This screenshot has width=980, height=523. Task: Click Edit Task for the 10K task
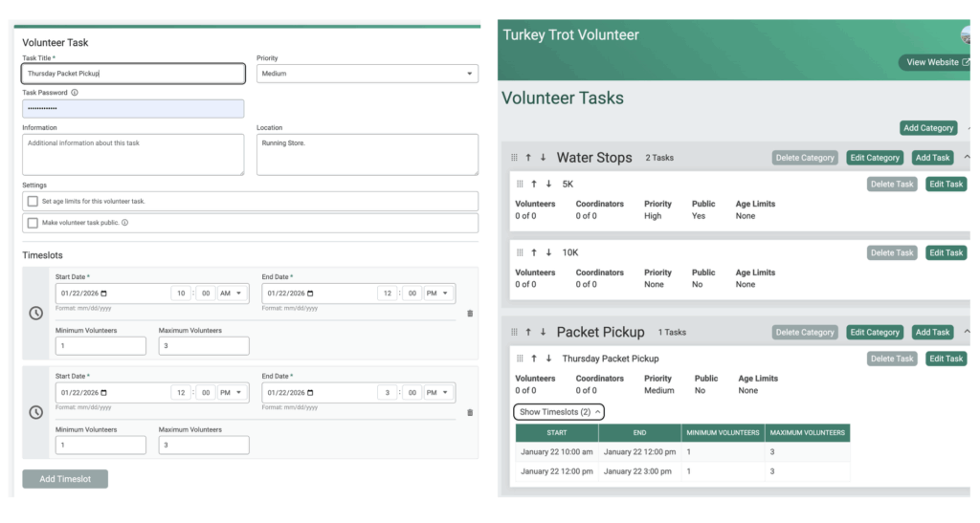(946, 253)
